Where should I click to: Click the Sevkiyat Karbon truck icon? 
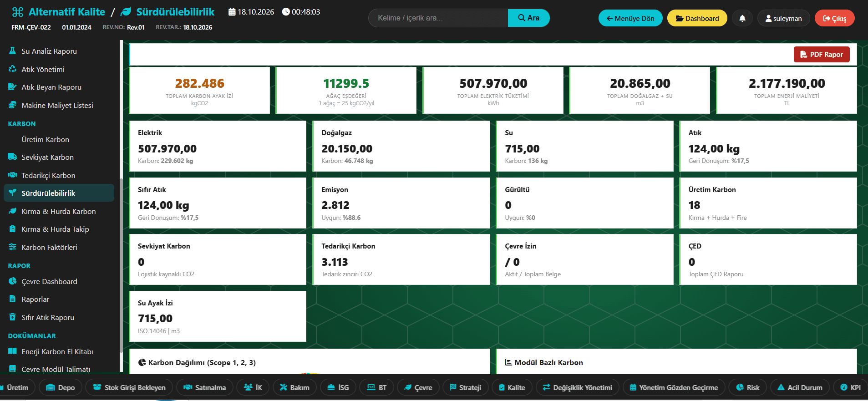pos(12,157)
